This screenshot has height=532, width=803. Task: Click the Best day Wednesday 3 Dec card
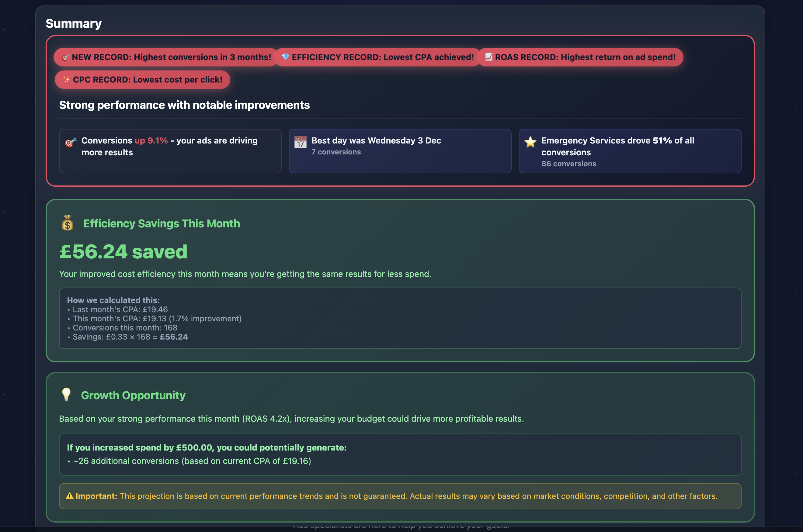click(x=400, y=151)
